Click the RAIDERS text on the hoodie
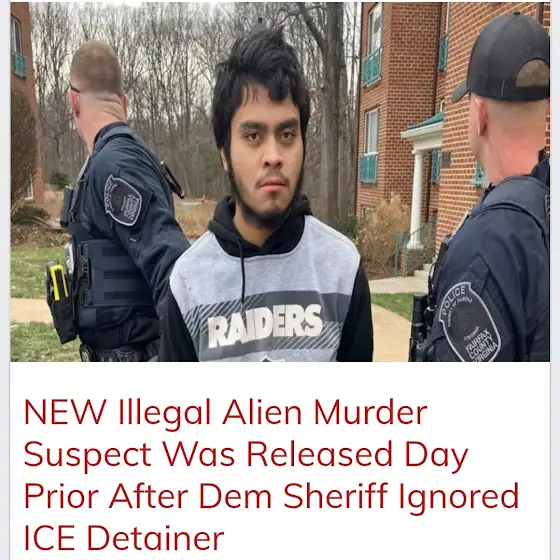Screen dimensions: 560x560 point(265,326)
